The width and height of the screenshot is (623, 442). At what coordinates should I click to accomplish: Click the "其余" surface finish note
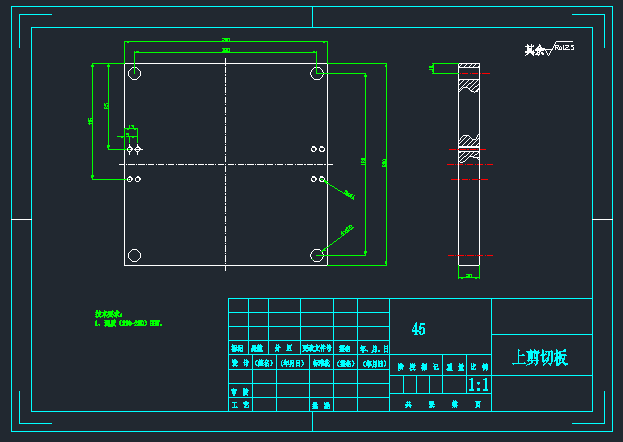pyautogui.click(x=534, y=50)
